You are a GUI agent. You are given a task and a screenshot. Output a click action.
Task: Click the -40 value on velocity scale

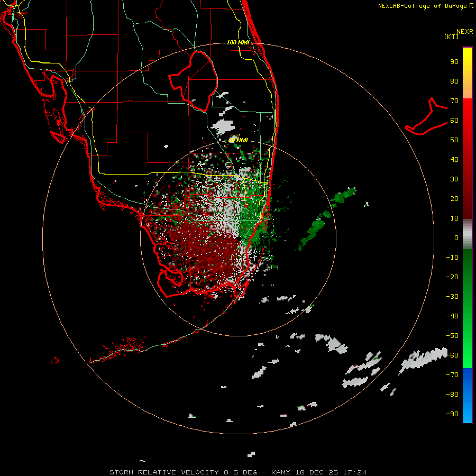click(x=452, y=316)
